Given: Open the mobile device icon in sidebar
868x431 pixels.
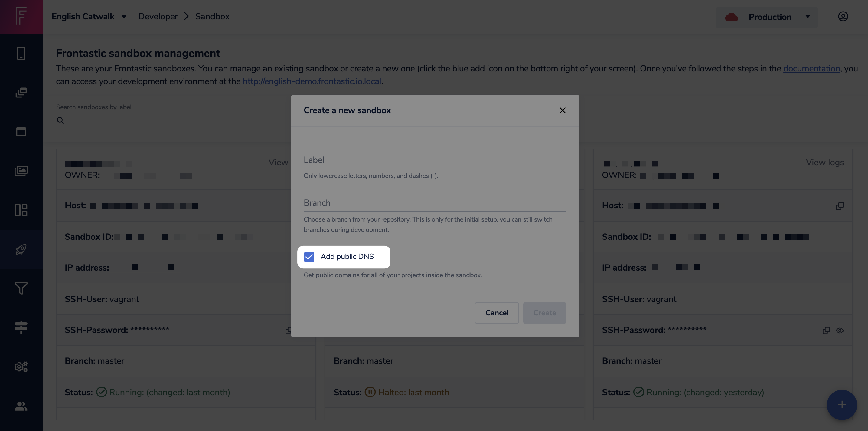Looking at the screenshot, I should click(x=21, y=53).
